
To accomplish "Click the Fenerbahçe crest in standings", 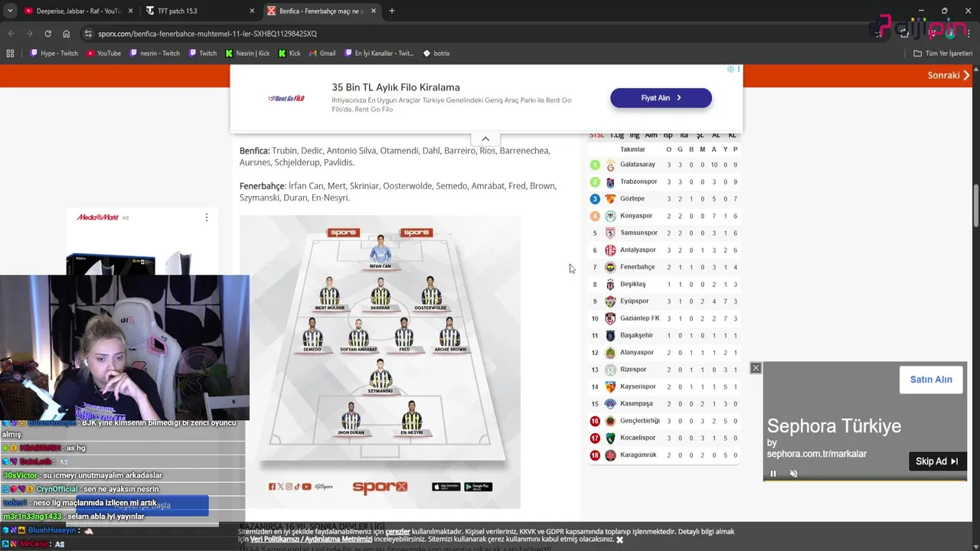I will coord(610,267).
